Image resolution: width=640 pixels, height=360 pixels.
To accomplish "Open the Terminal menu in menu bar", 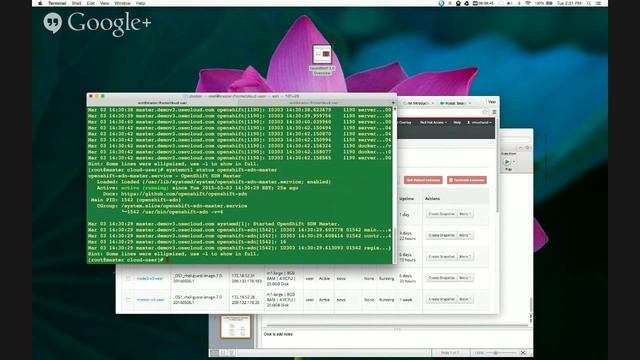I will click(57, 3).
